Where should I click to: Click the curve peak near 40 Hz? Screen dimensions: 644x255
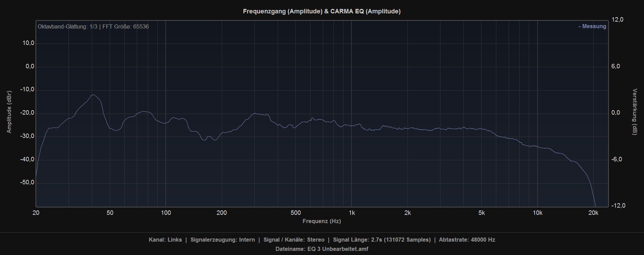(x=93, y=95)
